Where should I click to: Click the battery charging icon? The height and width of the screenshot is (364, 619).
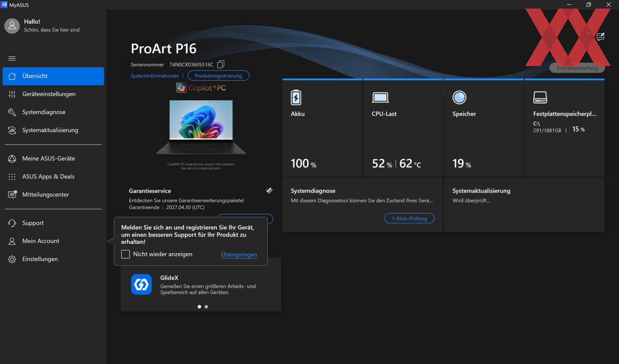[x=296, y=97]
